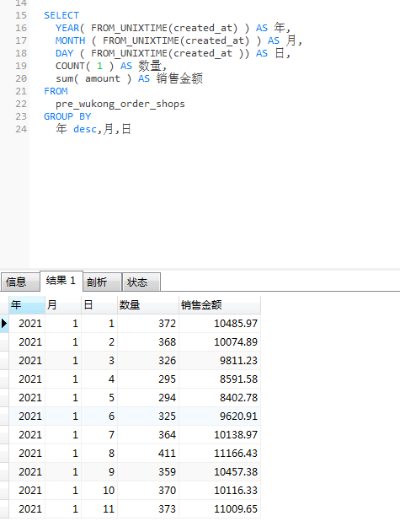Click quantity cell 368
The width and height of the screenshot is (400, 532).
coord(148,342)
